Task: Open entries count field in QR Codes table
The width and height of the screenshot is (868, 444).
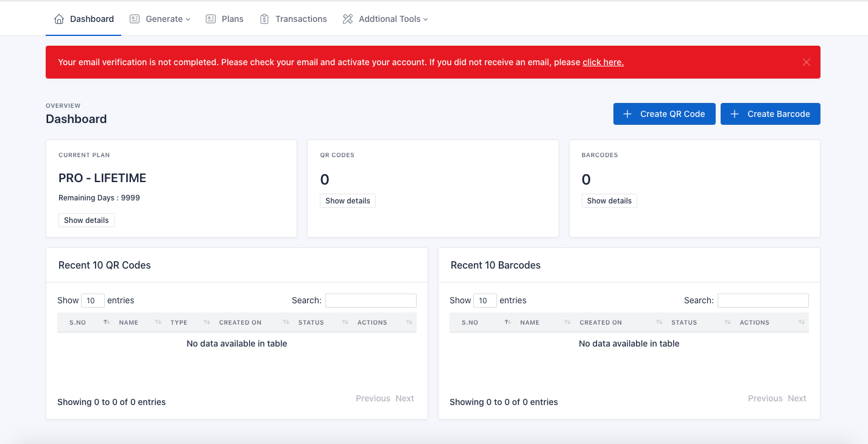Action: click(93, 300)
